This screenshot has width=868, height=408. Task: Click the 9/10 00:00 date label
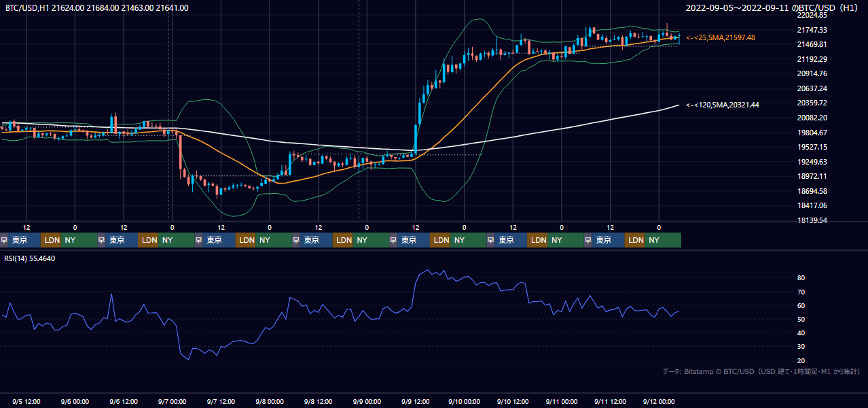pos(464,401)
